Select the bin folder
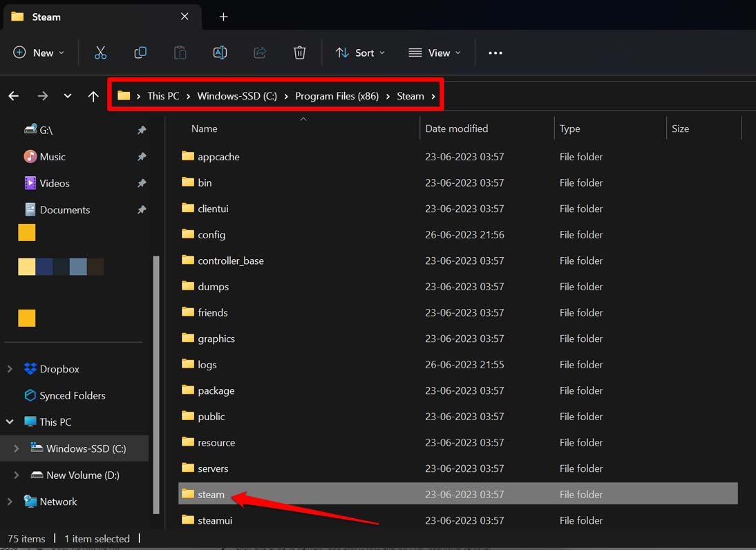Viewport: 756px width, 550px height. coord(458,182)
